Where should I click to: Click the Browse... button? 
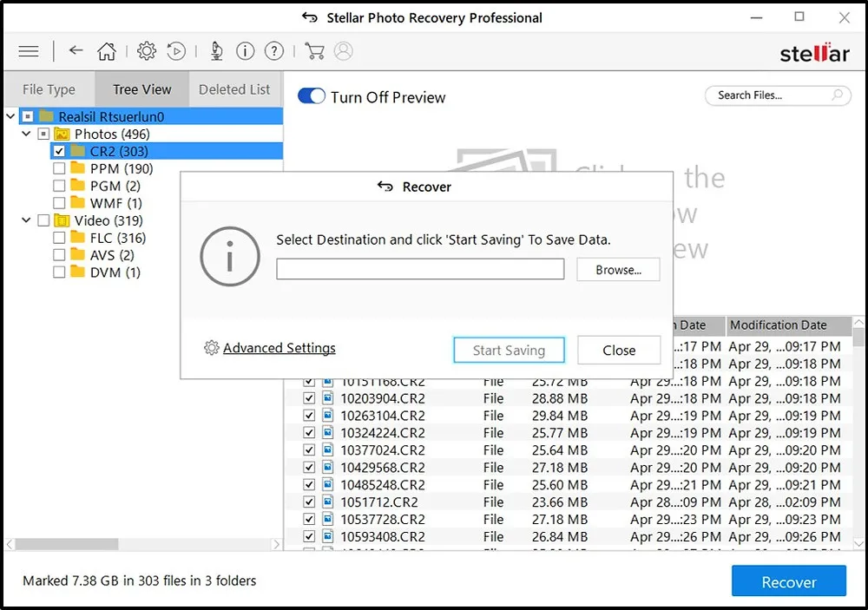pyautogui.click(x=618, y=270)
